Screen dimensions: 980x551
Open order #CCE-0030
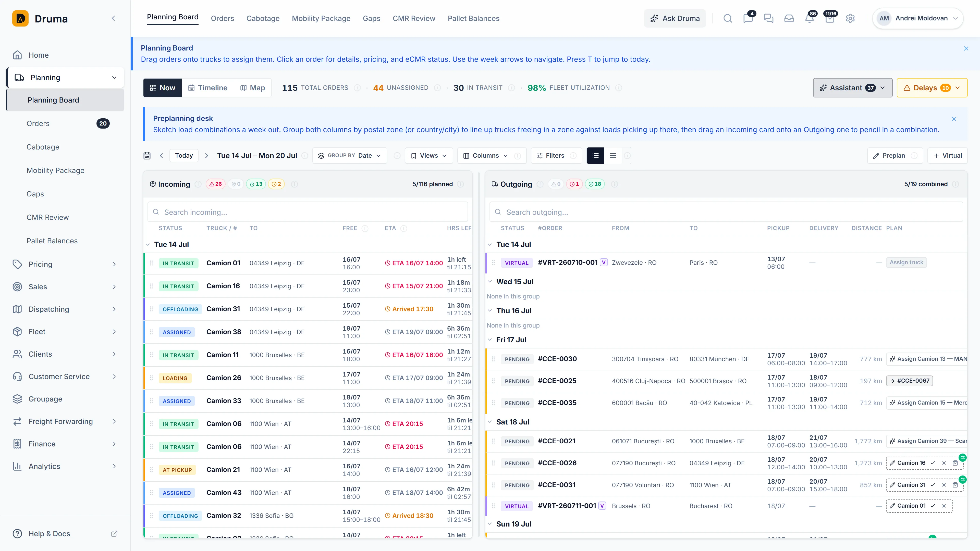557,359
